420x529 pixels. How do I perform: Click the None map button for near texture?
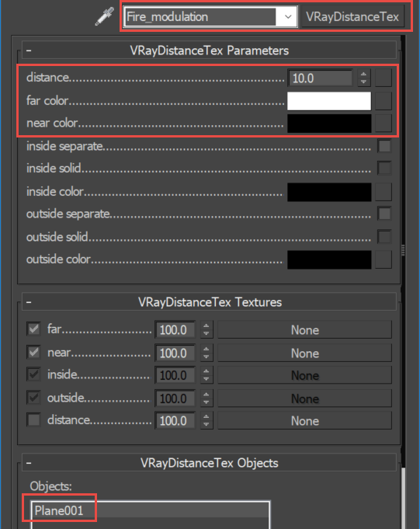tap(305, 353)
